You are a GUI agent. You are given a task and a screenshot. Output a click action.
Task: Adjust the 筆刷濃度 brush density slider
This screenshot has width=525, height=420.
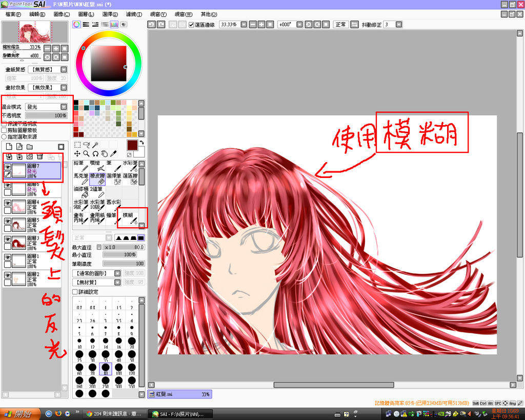click(124, 264)
